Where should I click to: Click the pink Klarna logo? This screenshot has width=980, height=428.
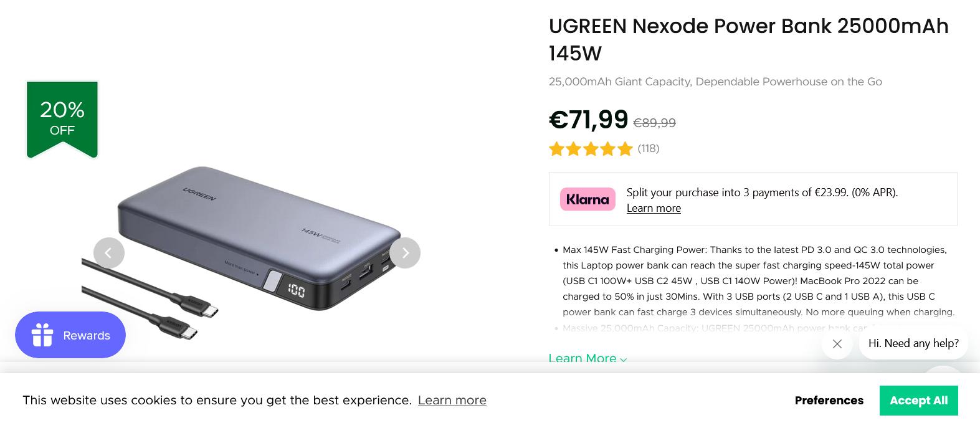(588, 199)
